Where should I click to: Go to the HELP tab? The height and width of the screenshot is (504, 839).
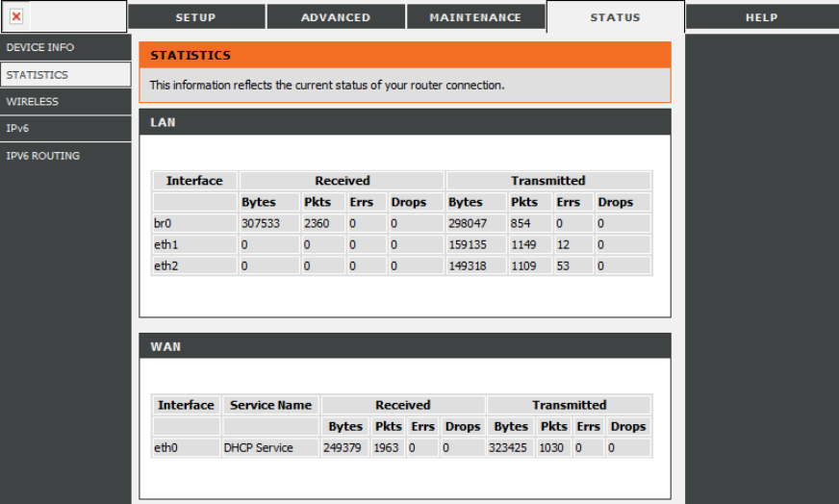coord(762,17)
